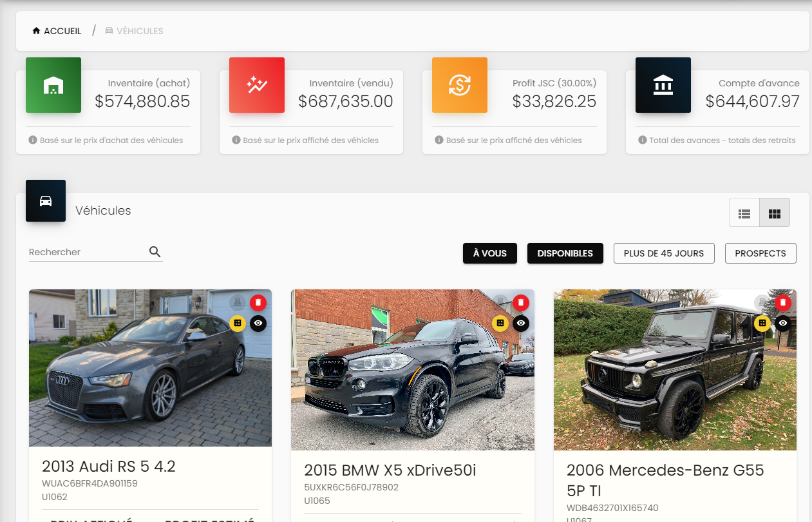
Task: Click the grey car icon on Audi RS 5
Action: click(238, 302)
